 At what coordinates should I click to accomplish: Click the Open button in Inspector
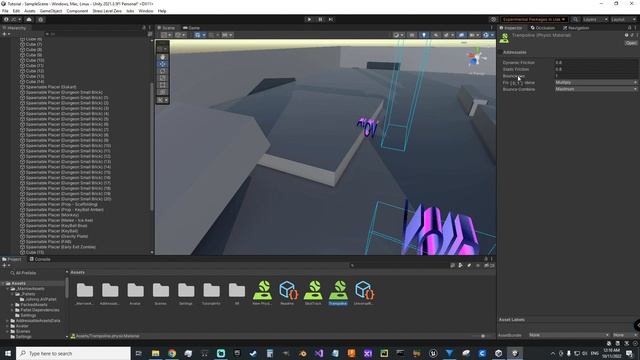[631, 43]
